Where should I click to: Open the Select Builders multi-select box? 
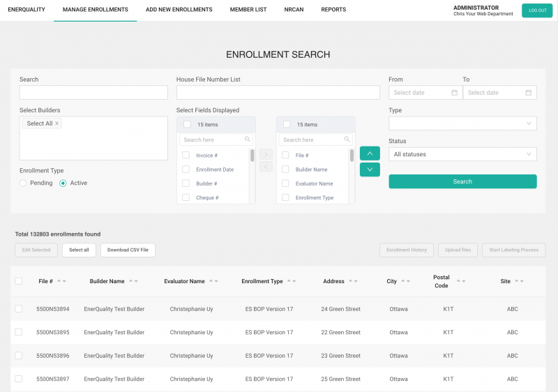(93, 138)
